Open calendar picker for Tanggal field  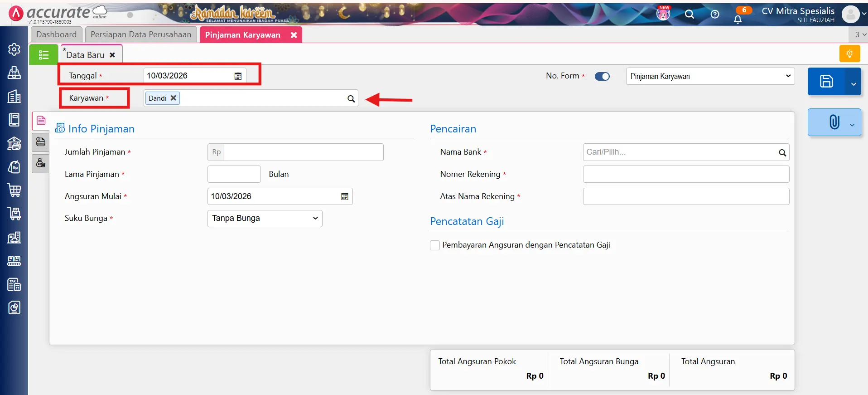238,76
